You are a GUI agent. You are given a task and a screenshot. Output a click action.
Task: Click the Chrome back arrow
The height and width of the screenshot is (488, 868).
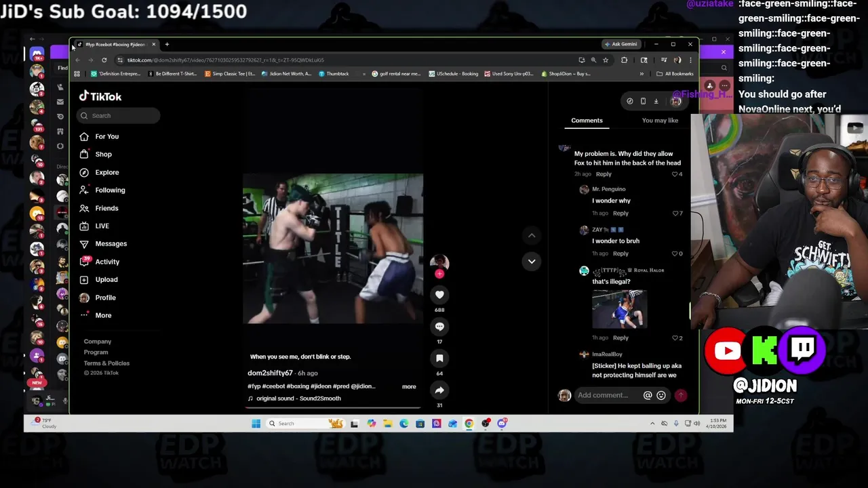pyautogui.click(x=77, y=60)
